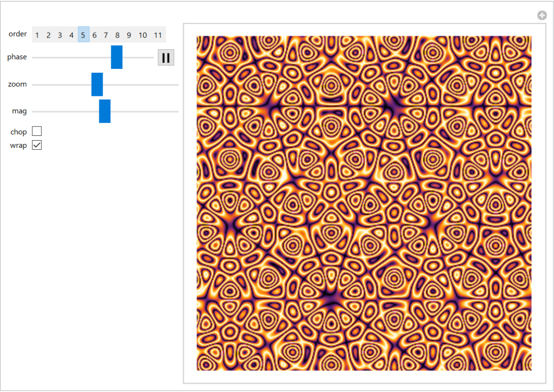
Task: Set order value to 9
Action: coord(129,35)
